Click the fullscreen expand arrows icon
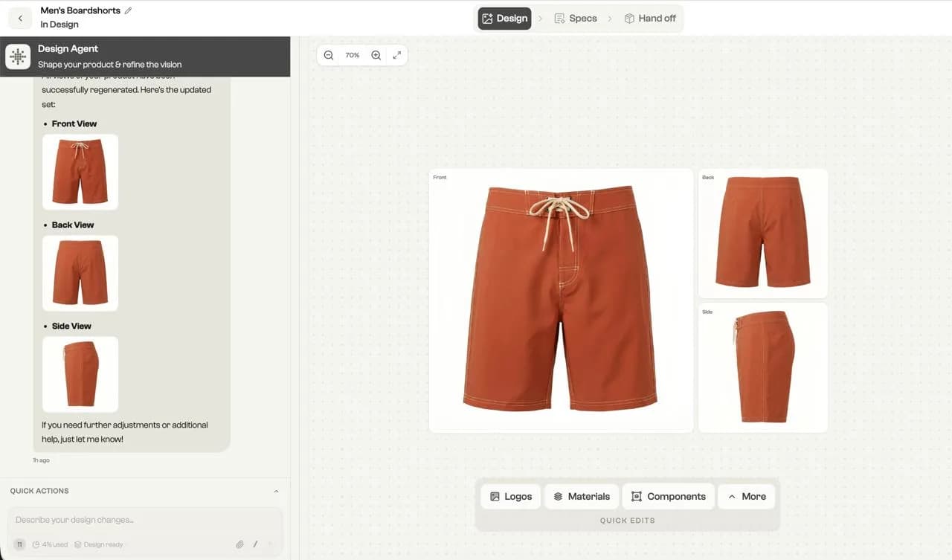Viewport: 952px width, 560px height. [x=397, y=55]
